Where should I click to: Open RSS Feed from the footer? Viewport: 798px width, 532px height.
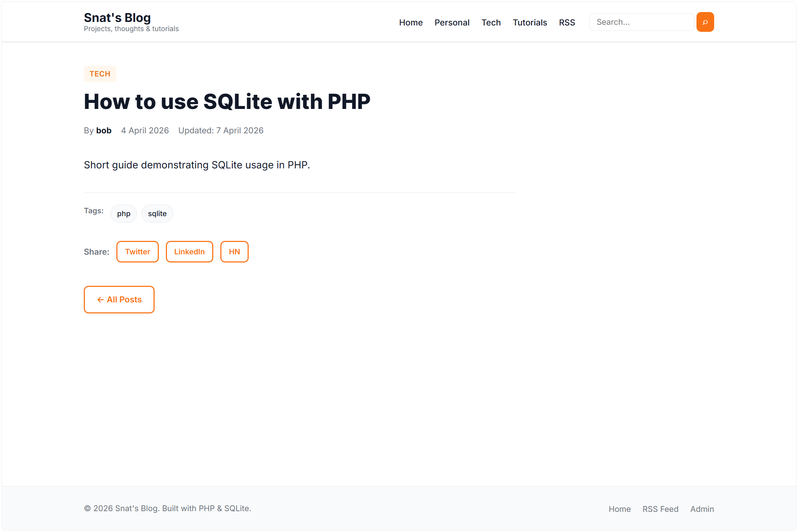[x=660, y=509]
